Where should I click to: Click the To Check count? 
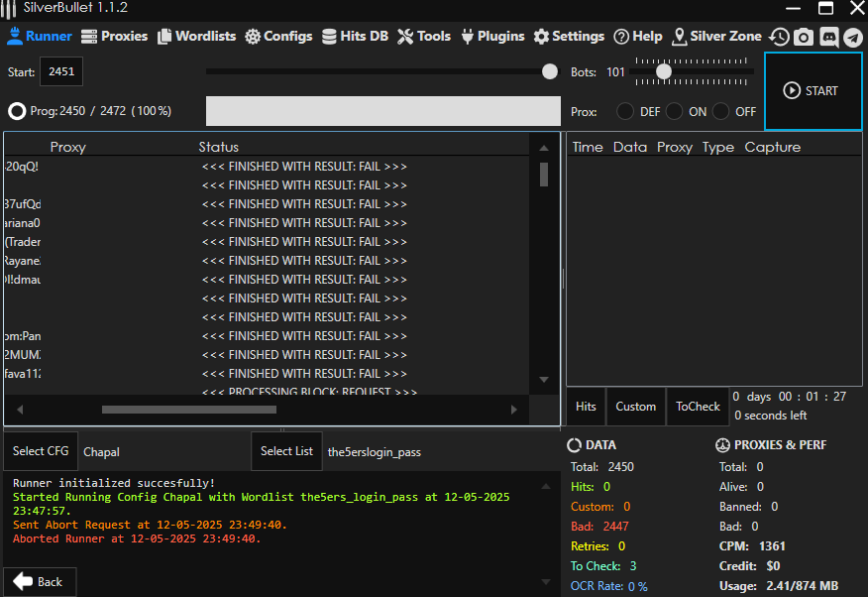[633, 566]
